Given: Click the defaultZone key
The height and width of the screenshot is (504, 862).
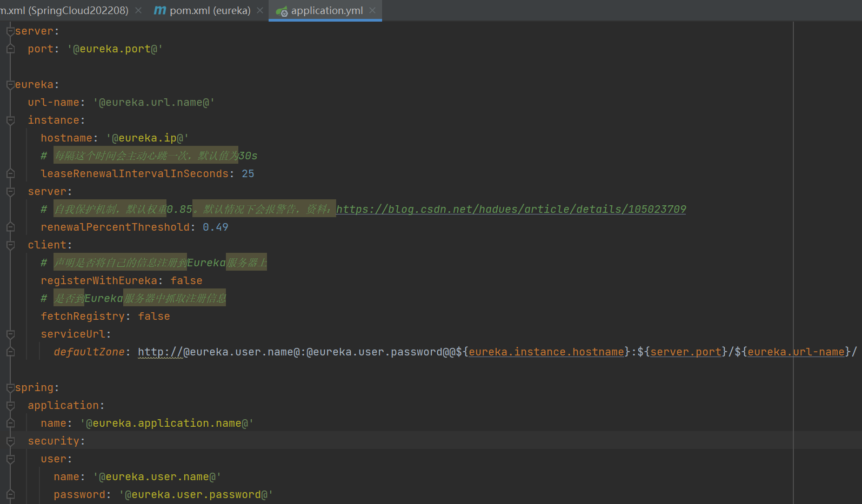Looking at the screenshot, I should (89, 352).
